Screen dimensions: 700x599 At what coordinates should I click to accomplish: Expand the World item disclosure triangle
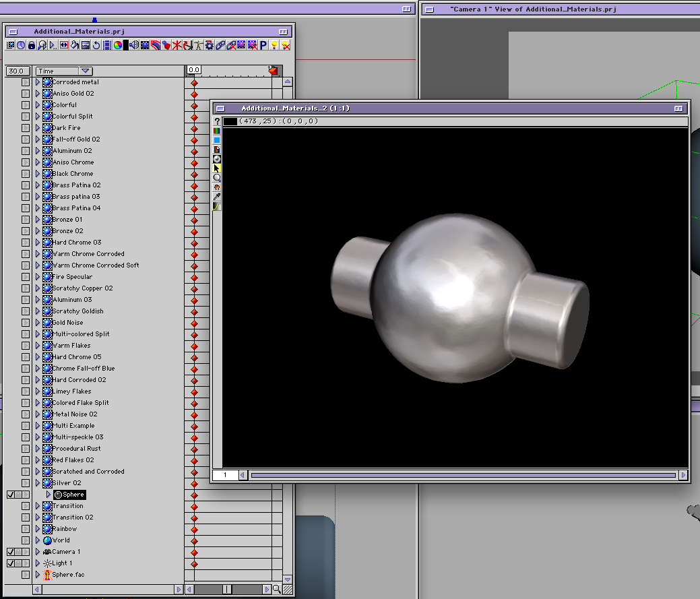coord(38,540)
